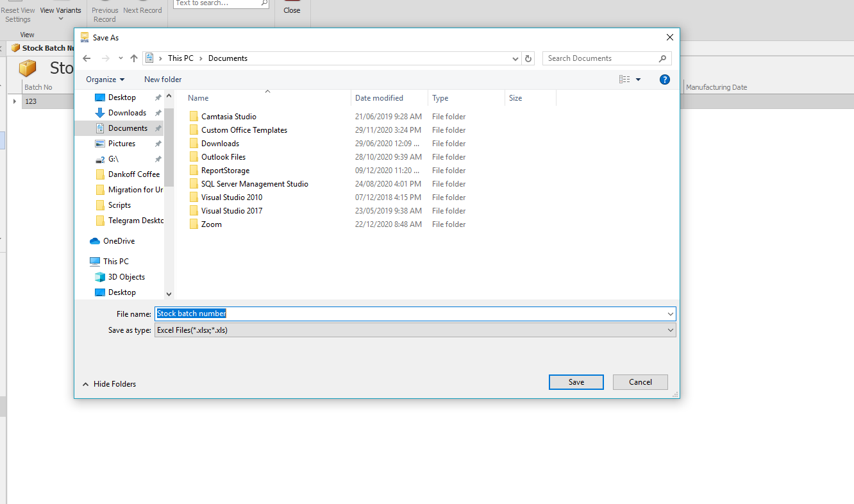Select the Zoom folder icon

click(194, 224)
